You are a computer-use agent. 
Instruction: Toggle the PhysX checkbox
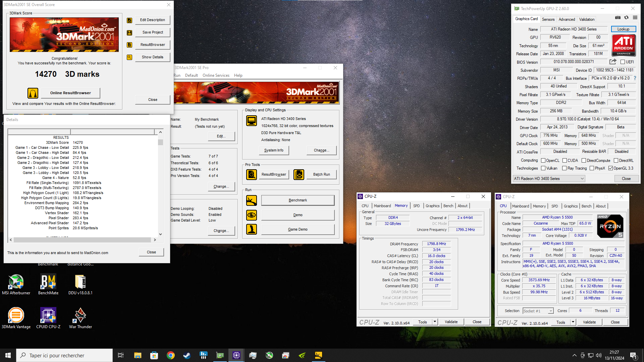tap(592, 168)
